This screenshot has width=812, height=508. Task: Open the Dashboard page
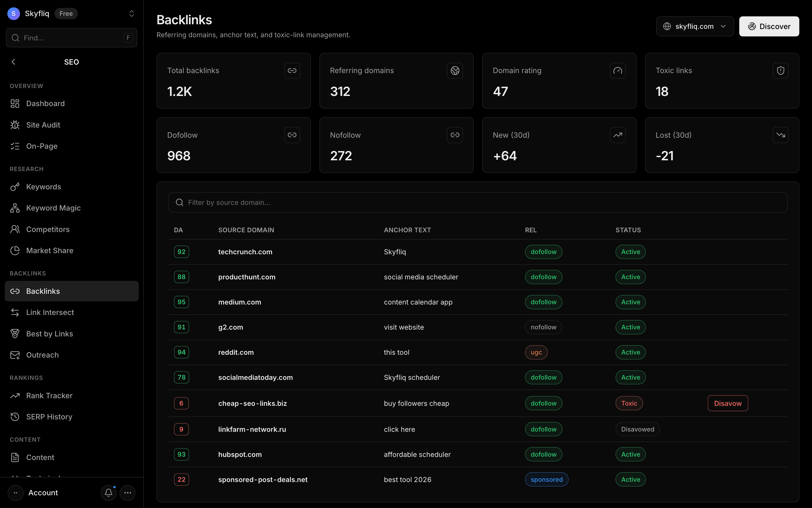coord(71,104)
